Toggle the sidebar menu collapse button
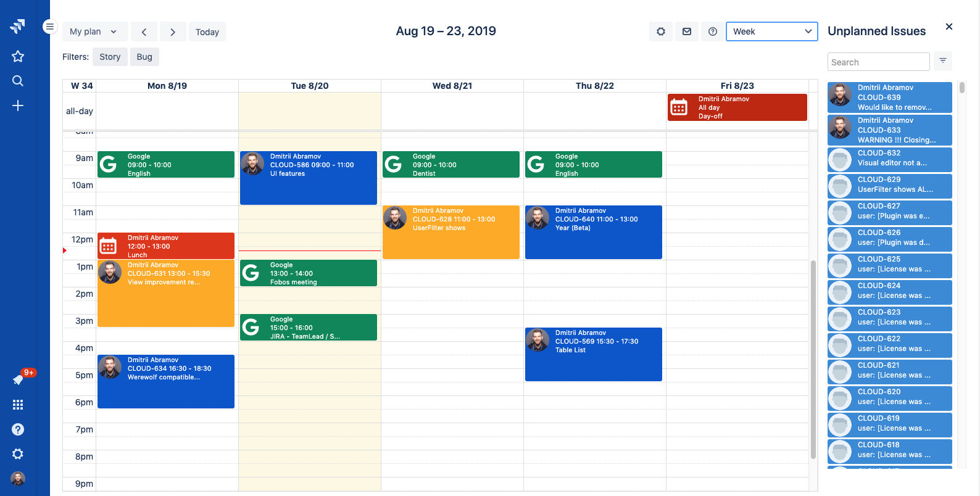980x496 pixels. (x=50, y=27)
